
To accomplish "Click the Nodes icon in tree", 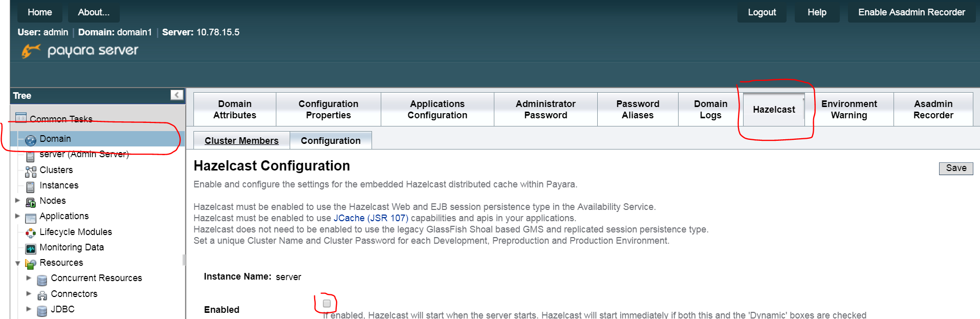I will pos(31,202).
